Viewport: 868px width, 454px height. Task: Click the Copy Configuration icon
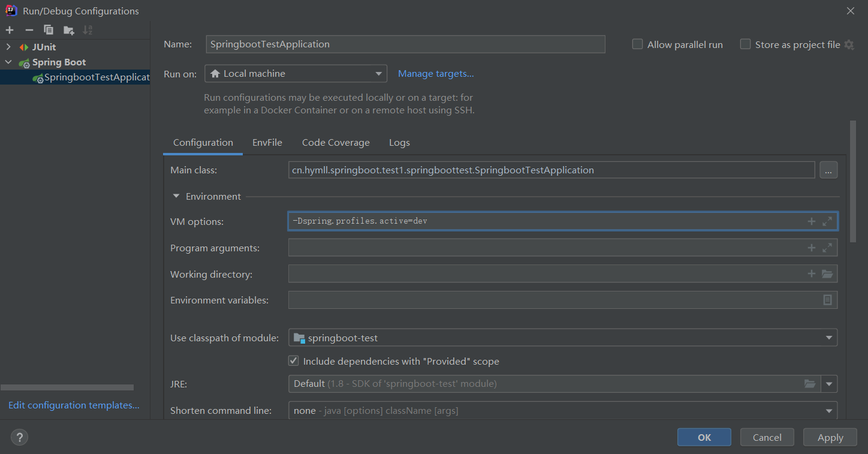coord(49,30)
